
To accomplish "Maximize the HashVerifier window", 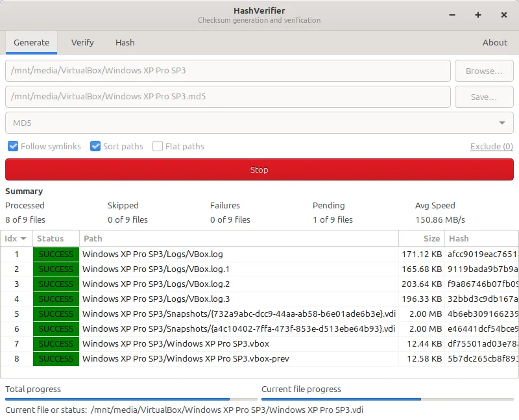I will click(478, 15).
